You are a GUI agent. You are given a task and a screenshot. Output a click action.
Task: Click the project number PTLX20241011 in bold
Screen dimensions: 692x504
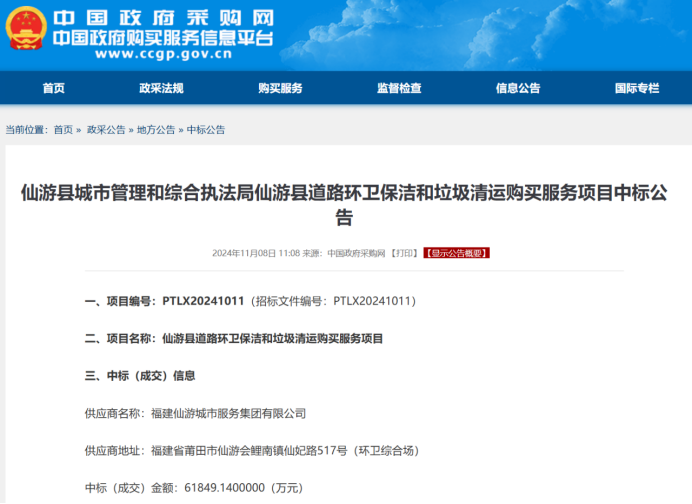[203, 301]
